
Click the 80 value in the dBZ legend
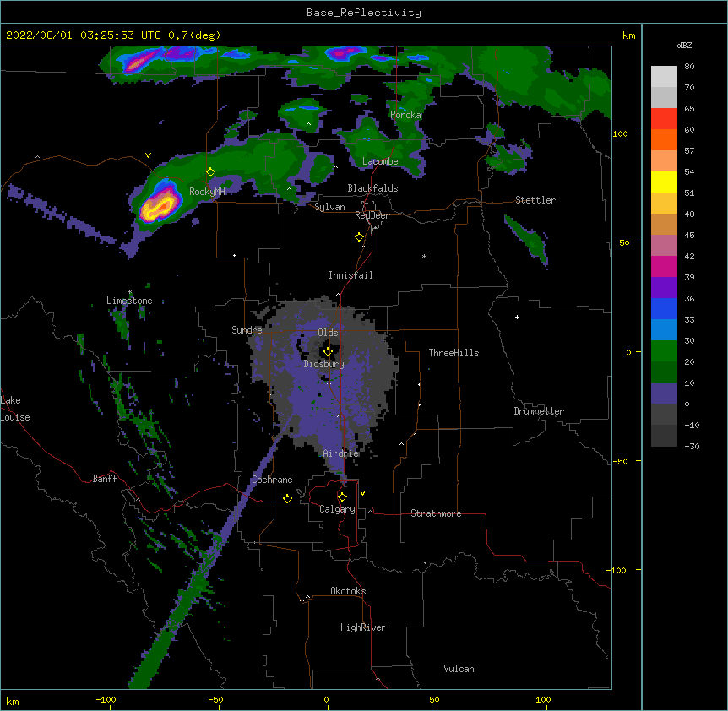(x=689, y=67)
